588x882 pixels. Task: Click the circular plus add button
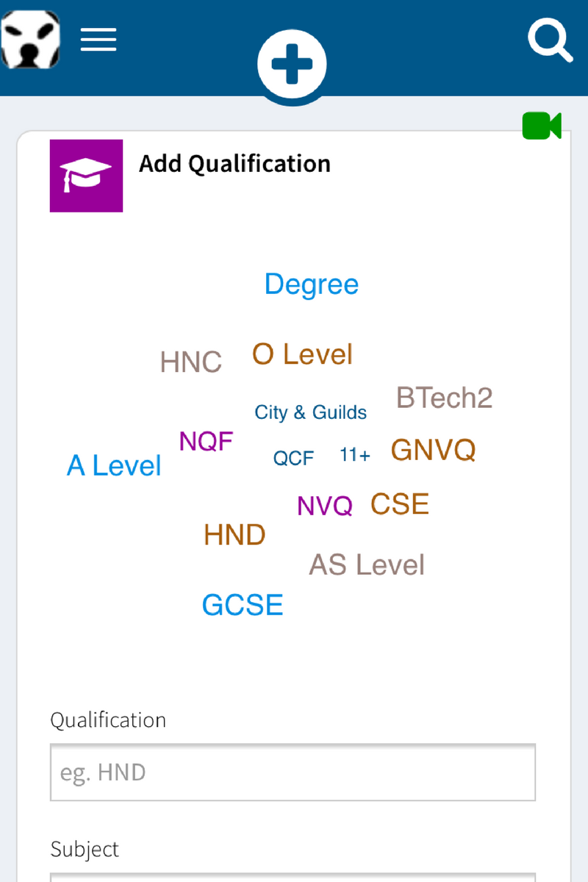tap(292, 65)
